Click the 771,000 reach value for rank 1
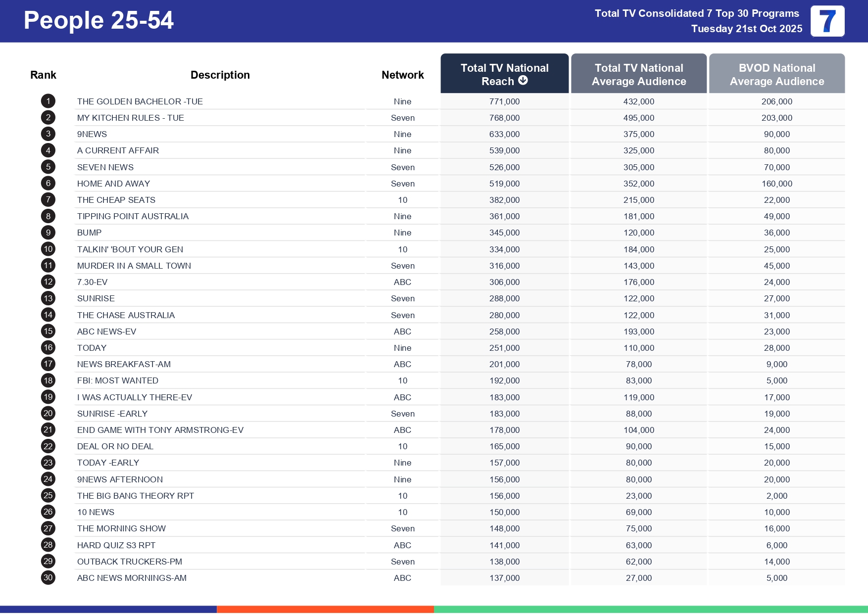Screen dimensions: 868x614 pos(504,101)
